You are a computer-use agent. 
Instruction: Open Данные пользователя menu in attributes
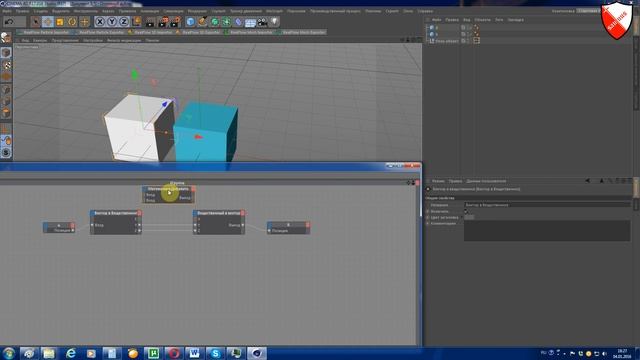(486, 181)
